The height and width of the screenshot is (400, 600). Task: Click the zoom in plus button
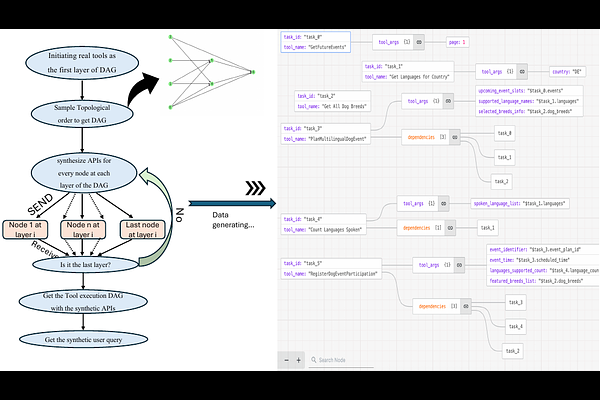tap(298, 360)
